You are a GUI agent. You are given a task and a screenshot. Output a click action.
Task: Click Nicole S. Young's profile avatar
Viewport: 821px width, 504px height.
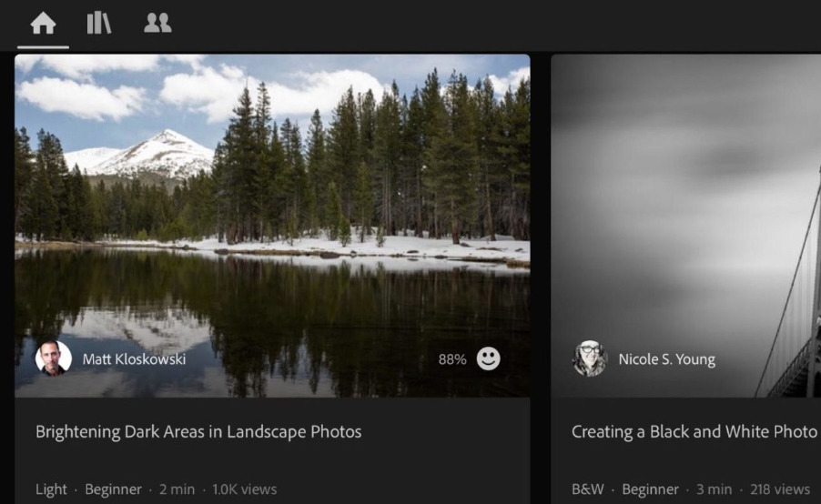coord(590,358)
